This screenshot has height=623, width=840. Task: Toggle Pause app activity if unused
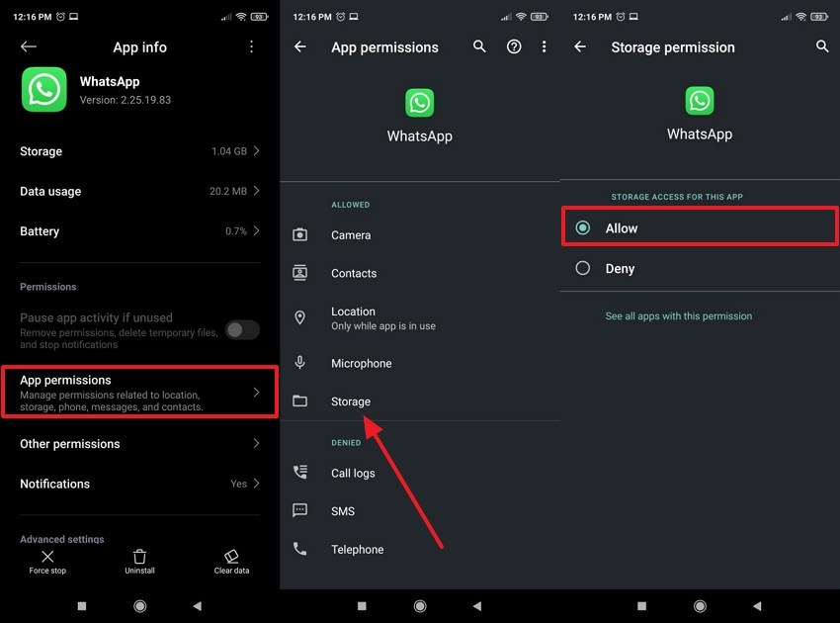(242, 329)
